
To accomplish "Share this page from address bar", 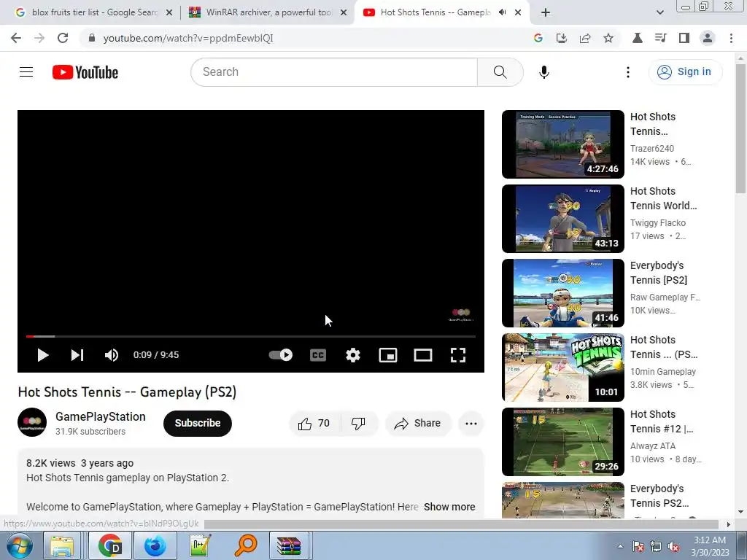I will coord(585,38).
